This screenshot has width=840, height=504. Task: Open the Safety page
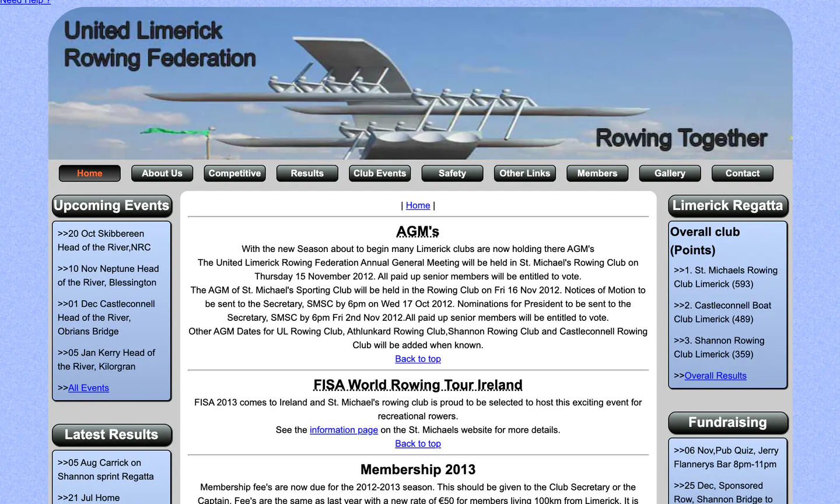click(x=452, y=173)
